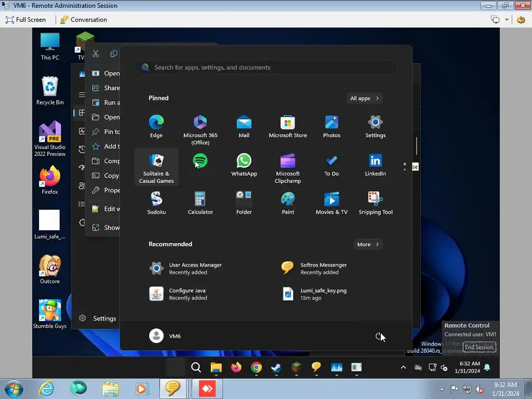Open the Calculator app

200,203
